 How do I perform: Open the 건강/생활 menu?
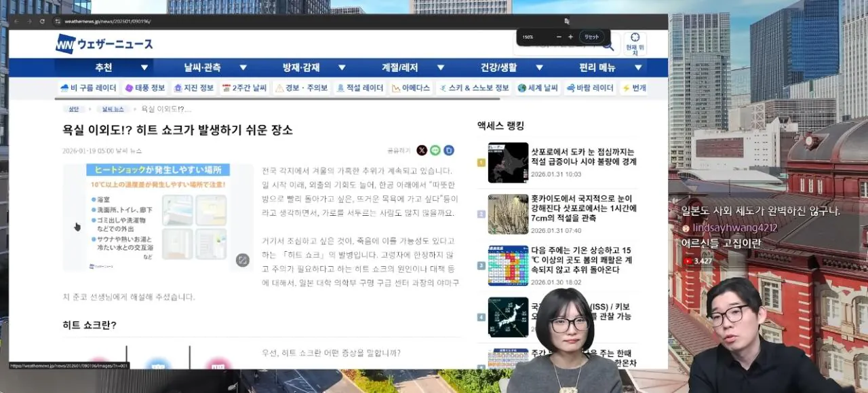click(x=498, y=68)
